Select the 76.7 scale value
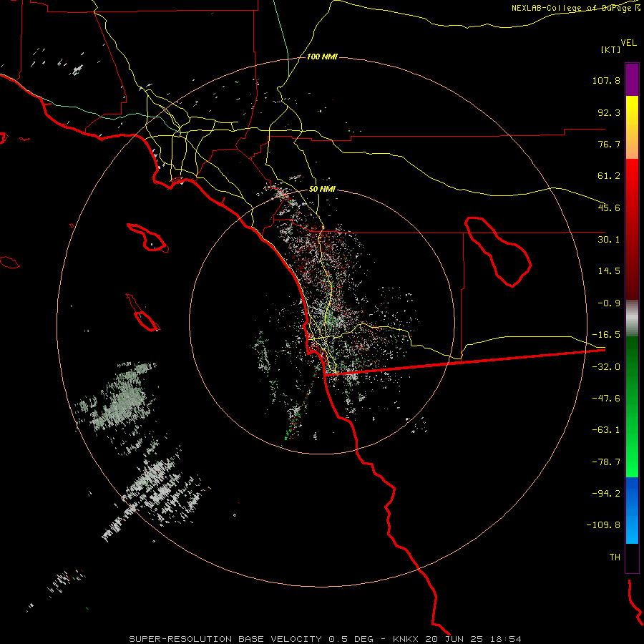The image size is (644, 644). [x=609, y=144]
